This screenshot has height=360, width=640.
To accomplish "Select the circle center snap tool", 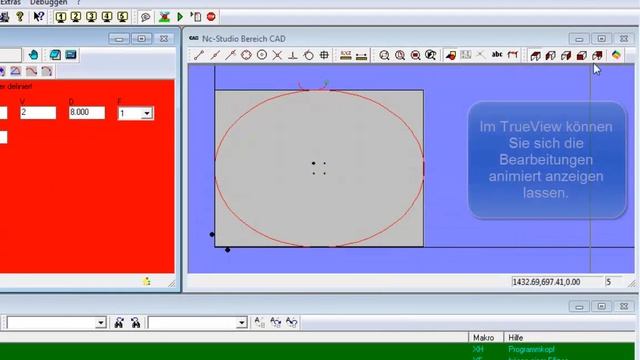I will (262, 55).
